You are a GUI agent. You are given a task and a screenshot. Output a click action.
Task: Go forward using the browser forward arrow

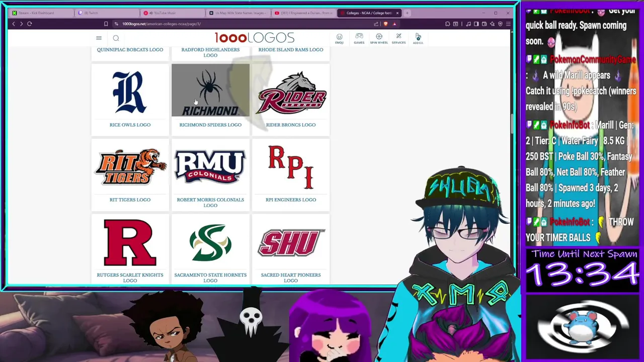click(21, 24)
